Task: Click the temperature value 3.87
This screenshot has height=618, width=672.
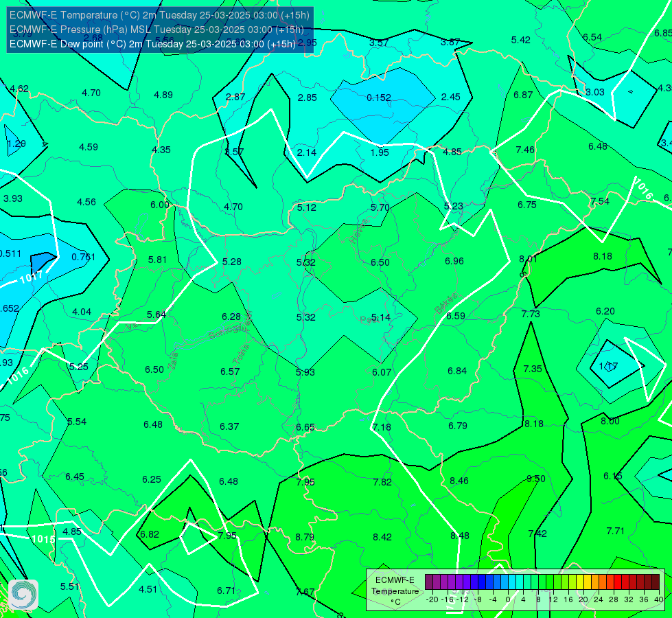Action: 450,42
